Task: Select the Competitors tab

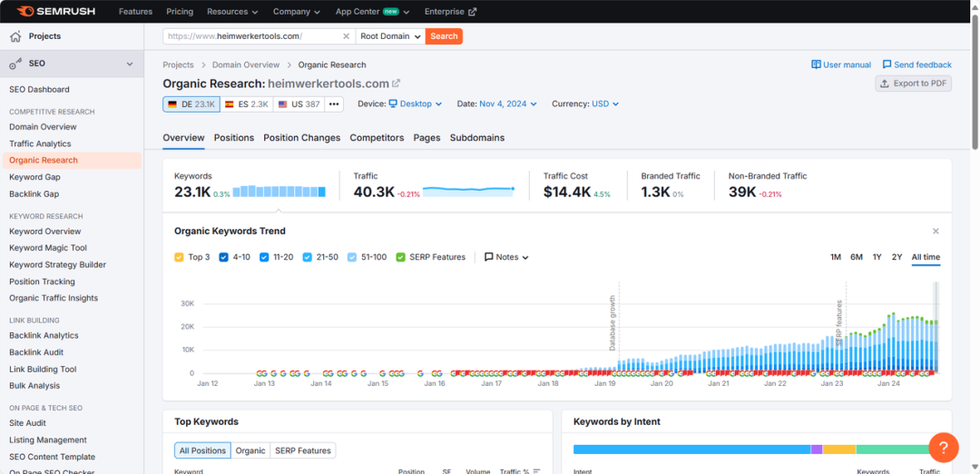Action: [377, 138]
